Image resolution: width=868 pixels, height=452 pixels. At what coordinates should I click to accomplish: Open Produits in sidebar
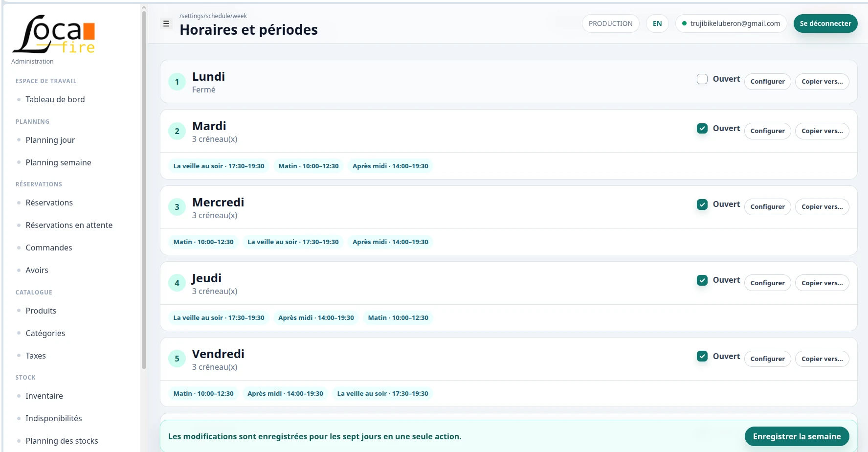[41, 311]
